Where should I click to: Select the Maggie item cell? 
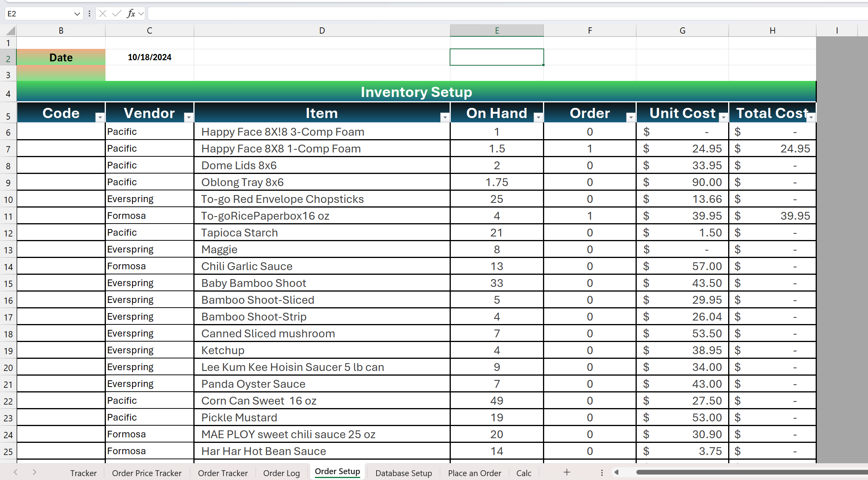(x=322, y=249)
